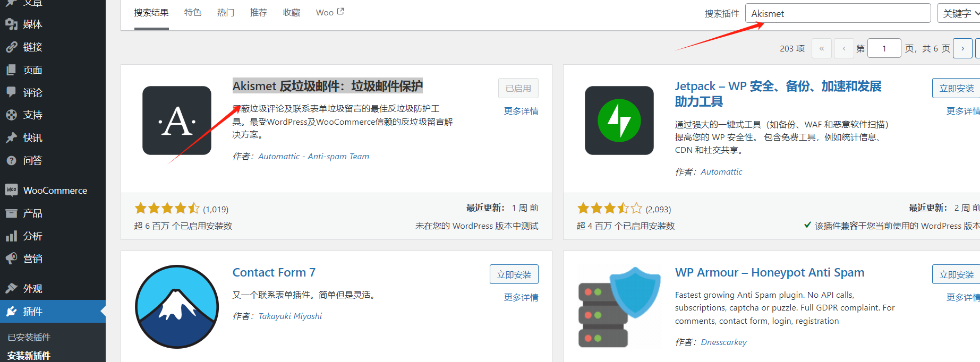The width and height of the screenshot is (980, 362).
Task: Open the 快讯 pin icon
Action: pos(12,137)
